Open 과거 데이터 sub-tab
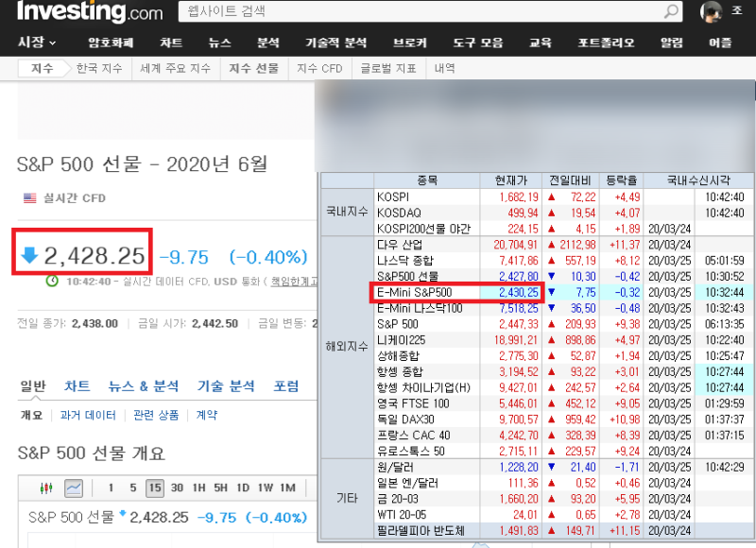This screenshot has width=756, height=548. point(88,415)
